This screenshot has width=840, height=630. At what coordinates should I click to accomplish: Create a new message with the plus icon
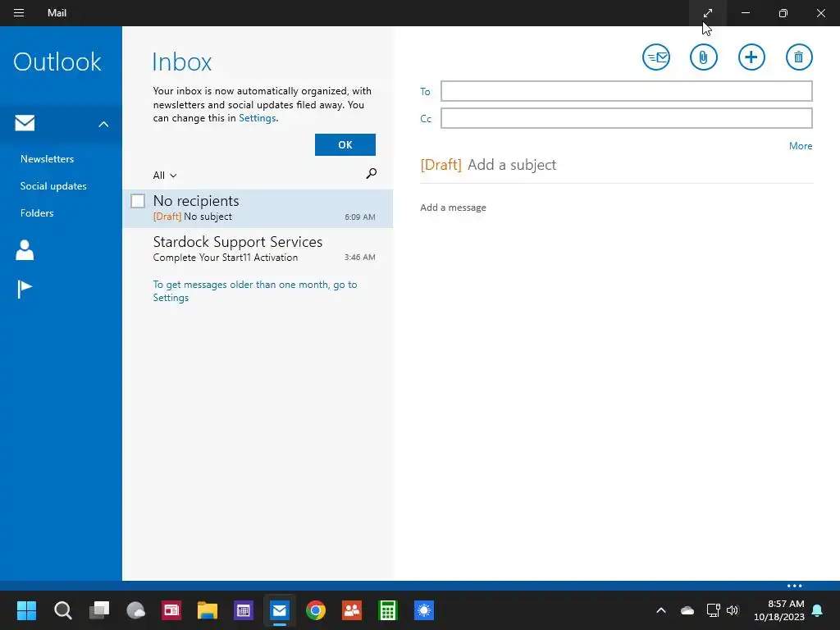coord(751,57)
